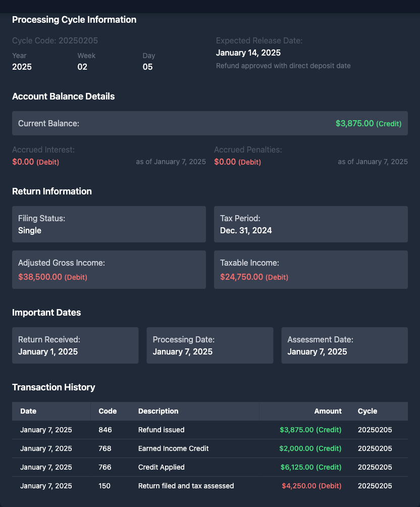Select the Refund issued transaction row
Screen dimensions: 420x507
coord(209,430)
